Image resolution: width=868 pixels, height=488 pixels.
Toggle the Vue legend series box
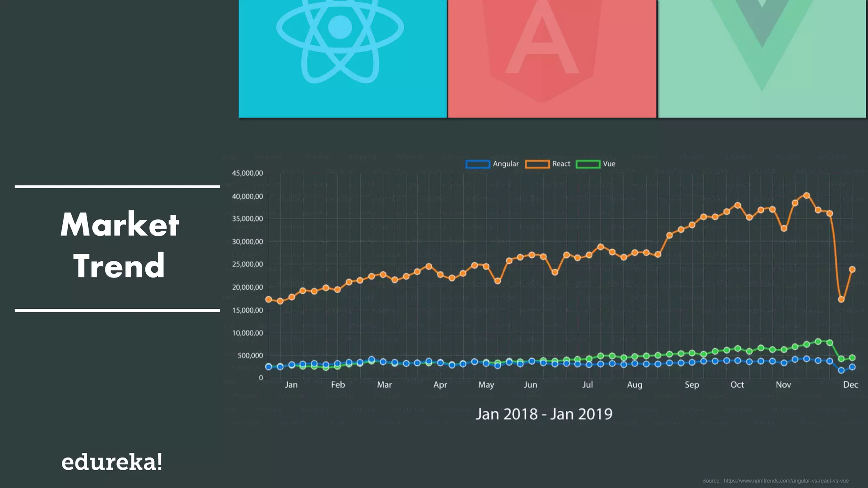(x=588, y=164)
